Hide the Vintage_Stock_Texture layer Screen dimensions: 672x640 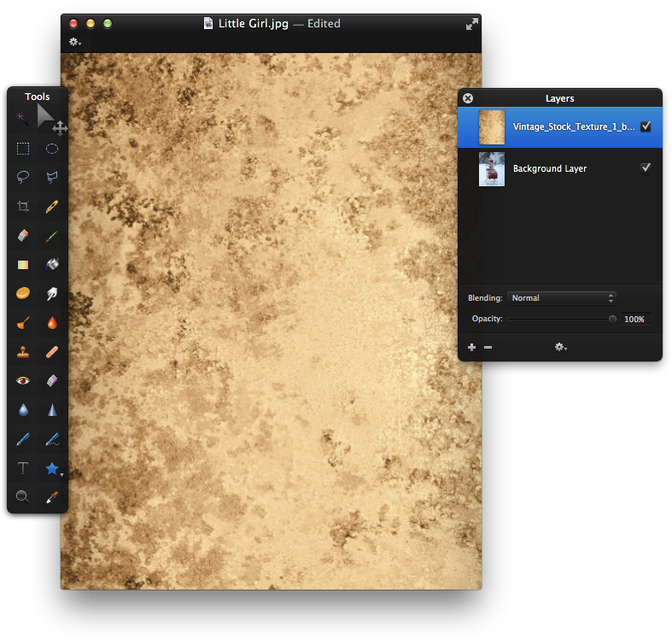[646, 126]
